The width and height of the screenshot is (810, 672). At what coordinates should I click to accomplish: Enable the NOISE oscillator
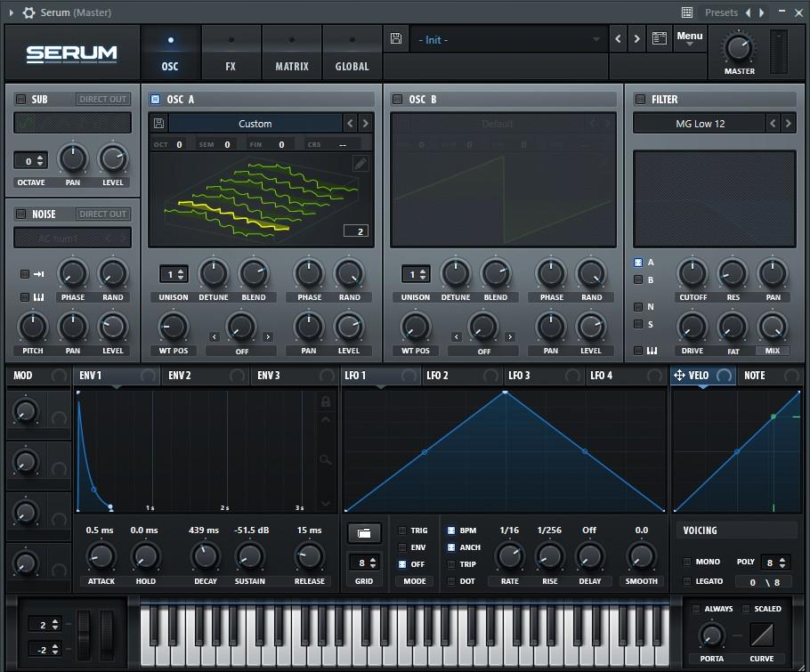pos(20,214)
